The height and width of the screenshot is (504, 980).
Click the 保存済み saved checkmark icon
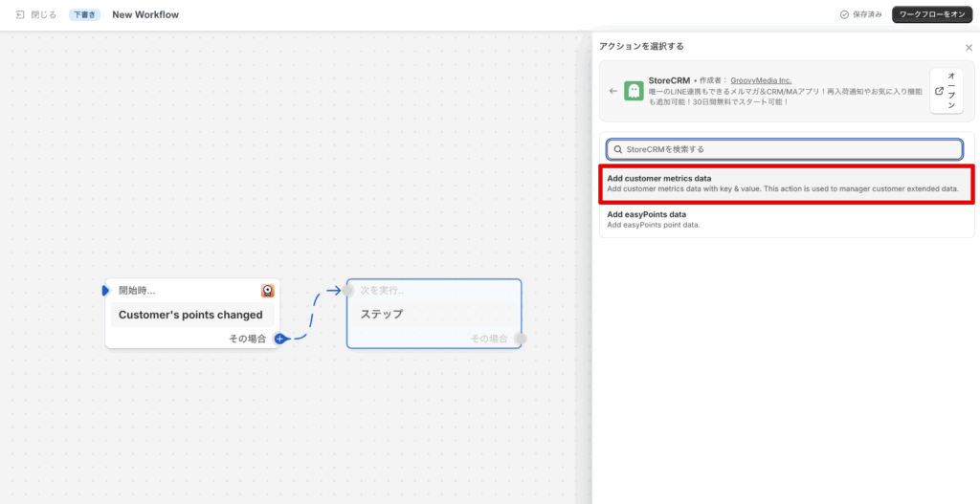(844, 14)
